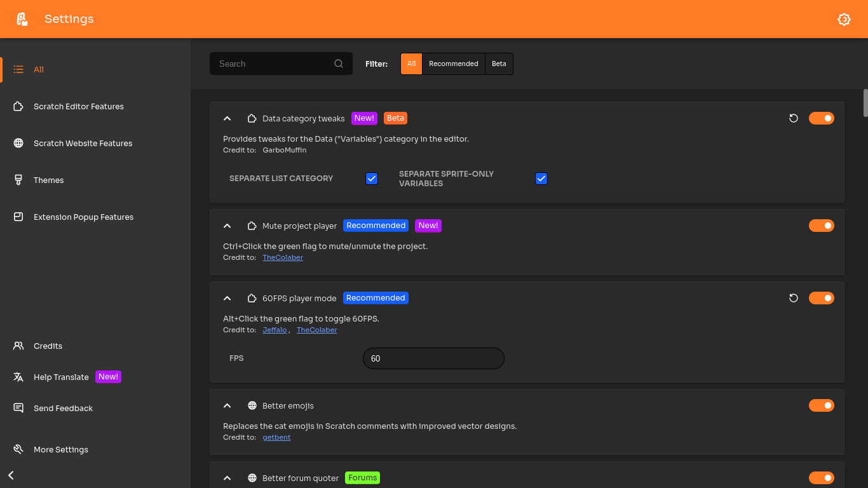Click the Recommended badge on Mute project player
The width and height of the screenshot is (868, 488).
[x=376, y=226]
